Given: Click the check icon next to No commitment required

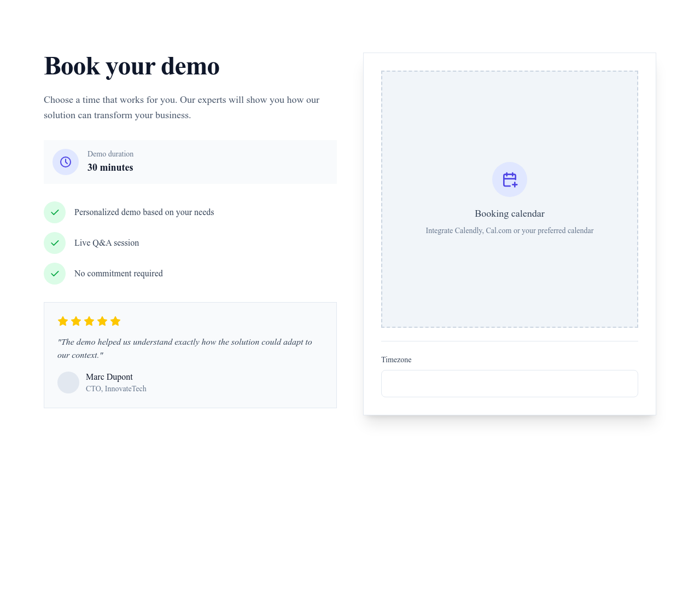Looking at the screenshot, I should point(55,274).
